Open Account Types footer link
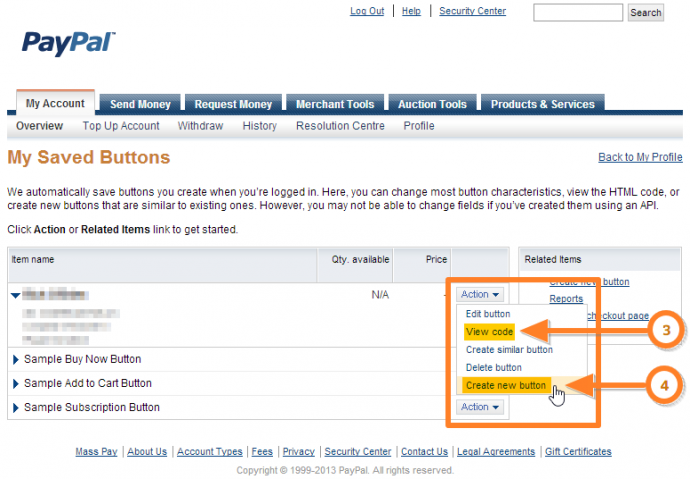 (x=209, y=452)
